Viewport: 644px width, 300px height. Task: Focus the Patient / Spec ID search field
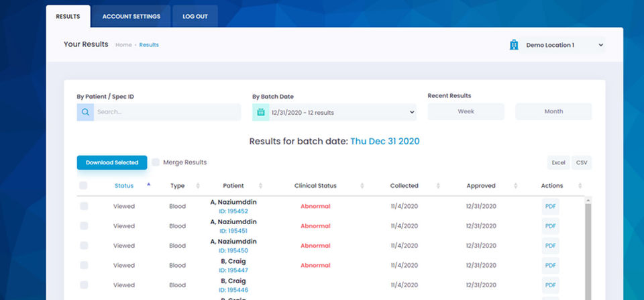click(167, 112)
